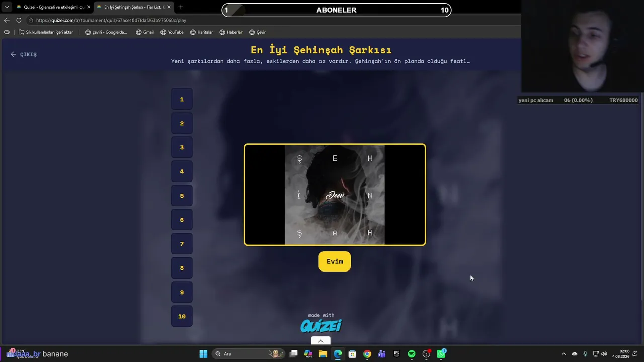Show hidden system tray icons
Image resolution: width=644 pixels, height=362 pixels.
pyautogui.click(x=563, y=354)
